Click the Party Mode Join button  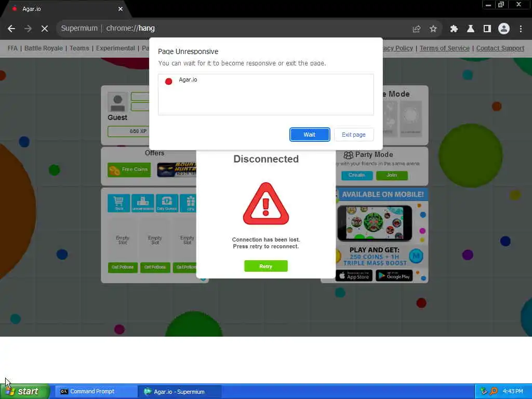[x=392, y=175]
